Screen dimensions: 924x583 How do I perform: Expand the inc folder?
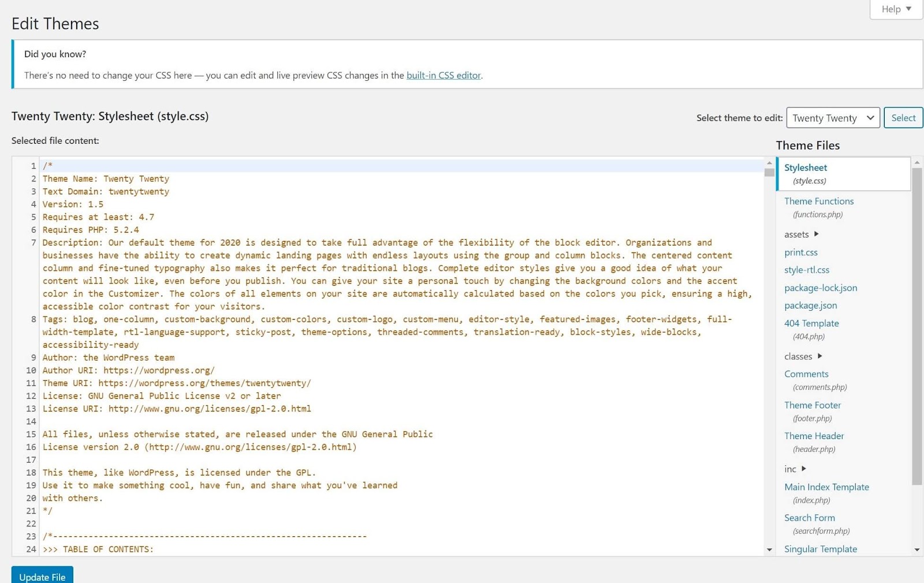(x=795, y=469)
